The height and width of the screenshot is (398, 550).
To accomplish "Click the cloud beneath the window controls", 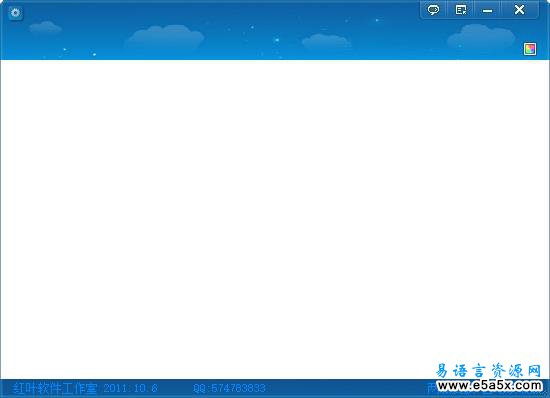I will pyautogui.click(x=481, y=36).
